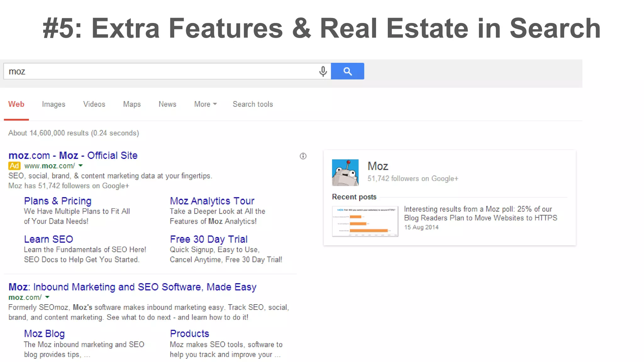
Task: Open the Products sitelink
Action: [190, 333]
